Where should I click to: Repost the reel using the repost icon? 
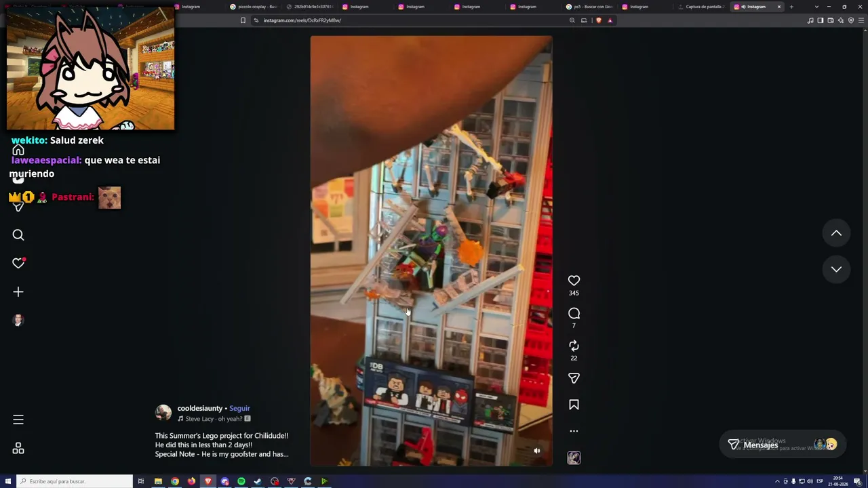coord(574,346)
